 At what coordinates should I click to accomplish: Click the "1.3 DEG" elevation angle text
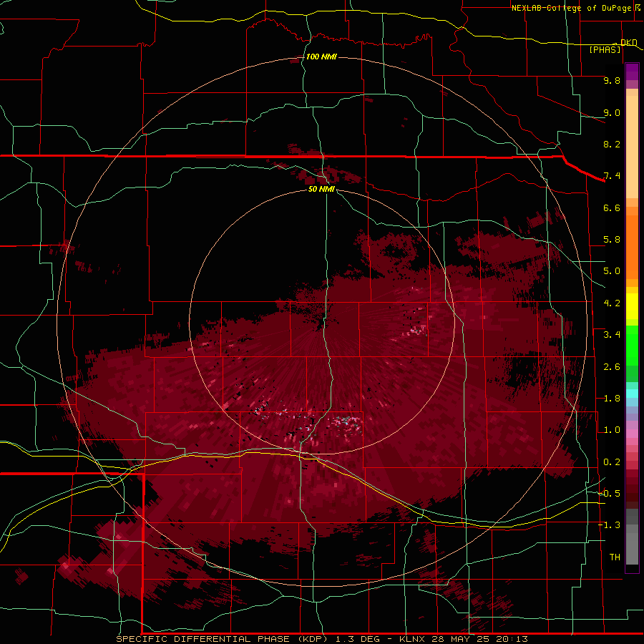click(x=358, y=639)
